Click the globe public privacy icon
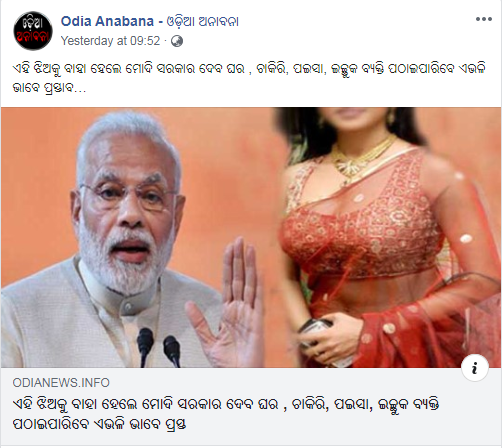 [x=177, y=41]
